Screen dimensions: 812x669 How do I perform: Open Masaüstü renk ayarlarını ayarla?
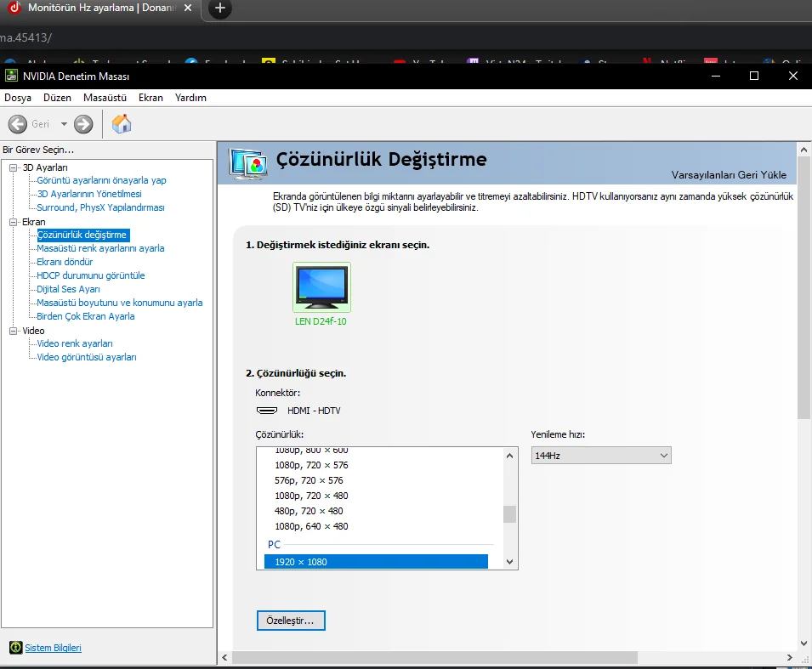click(x=100, y=248)
